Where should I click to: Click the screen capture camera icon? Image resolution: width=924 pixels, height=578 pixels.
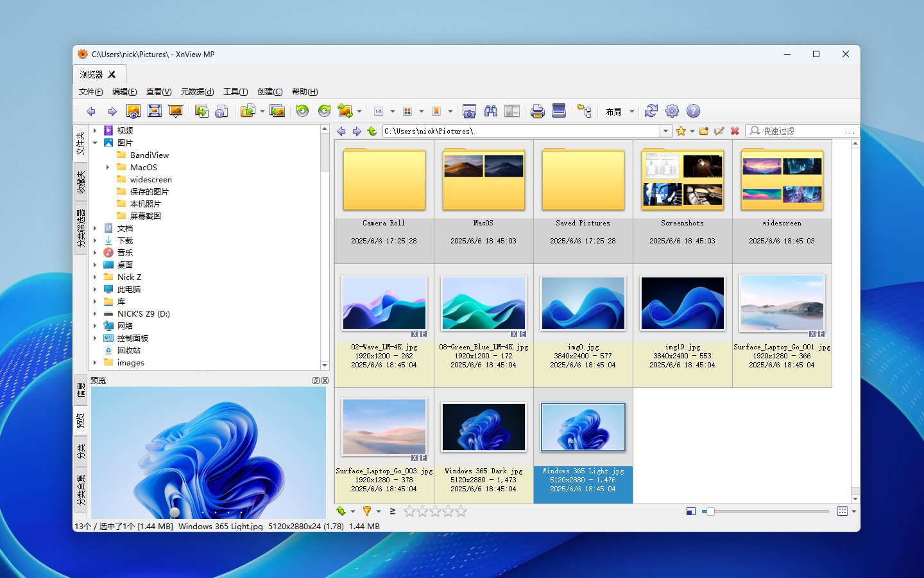click(469, 111)
